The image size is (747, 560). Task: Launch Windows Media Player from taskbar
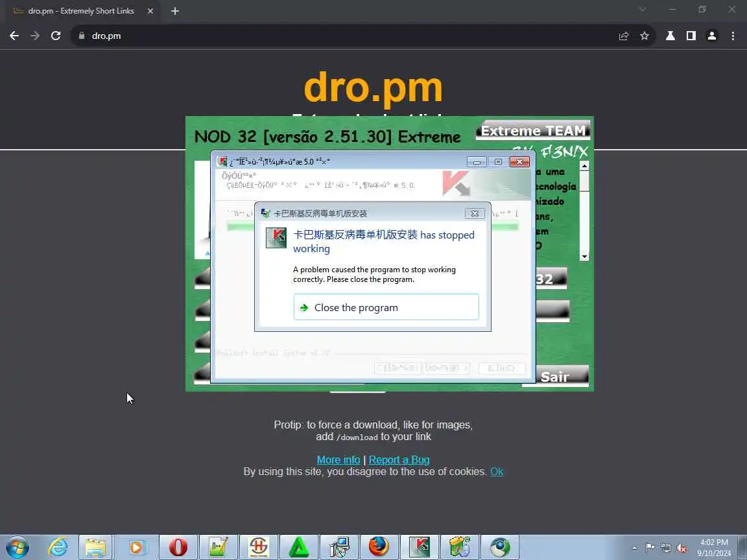click(136, 547)
